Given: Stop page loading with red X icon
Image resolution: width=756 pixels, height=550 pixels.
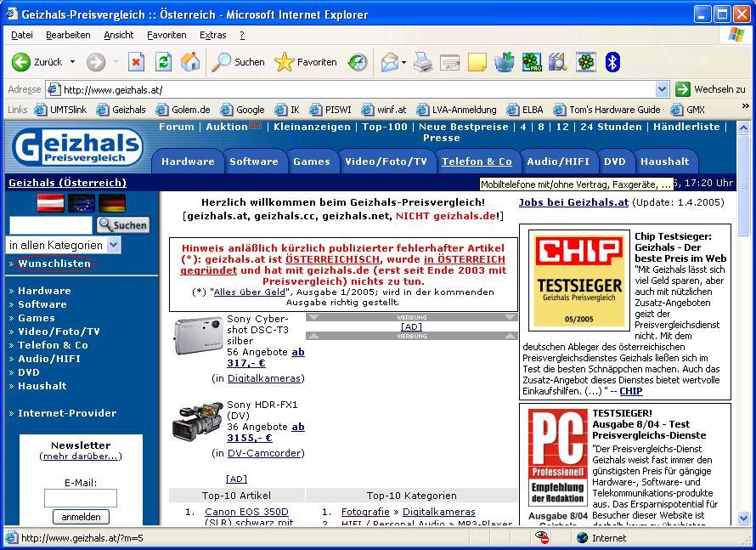Looking at the screenshot, I should (x=137, y=62).
